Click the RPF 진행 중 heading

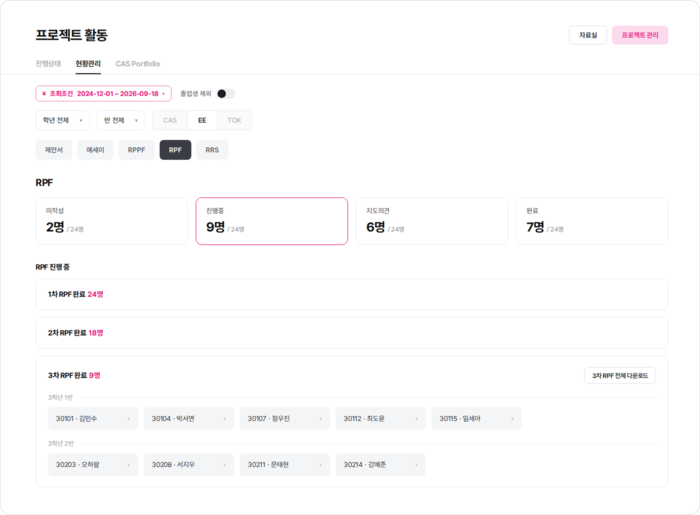coord(53,267)
